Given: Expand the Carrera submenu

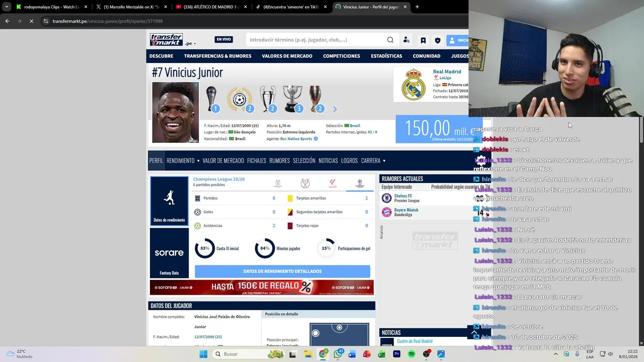Looking at the screenshot, I should pos(384,161).
